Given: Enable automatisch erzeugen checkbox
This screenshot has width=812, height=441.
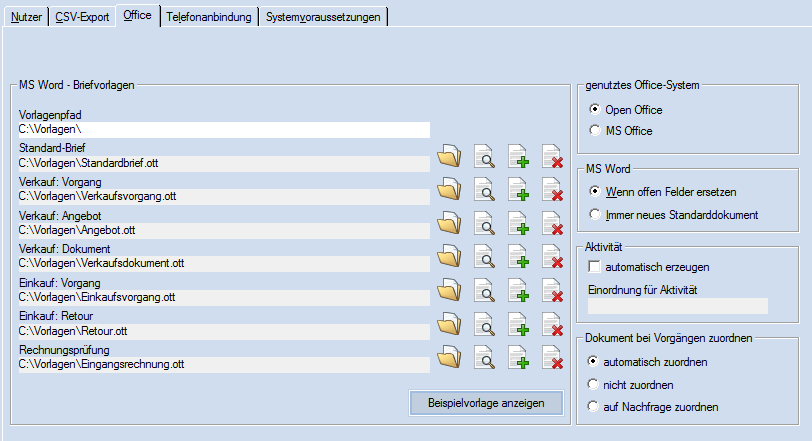Looking at the screenshot, I should [595, 268].
